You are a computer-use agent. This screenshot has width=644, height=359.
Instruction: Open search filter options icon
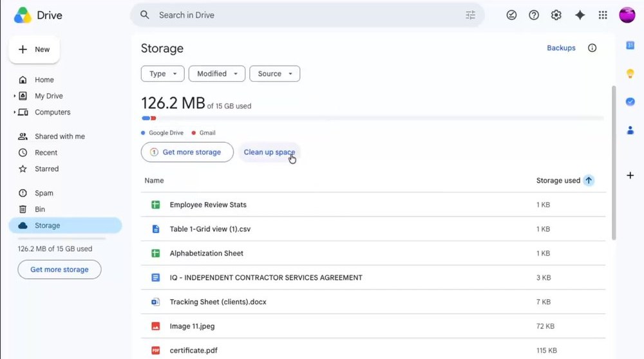coord(470,15)
